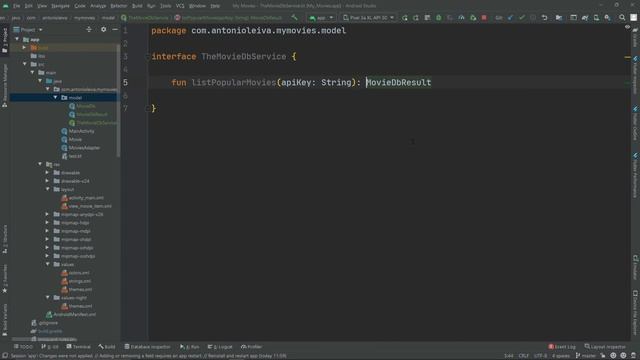Collapse the app module node
This screenshot has width=640, height=360.
point(17,39)
